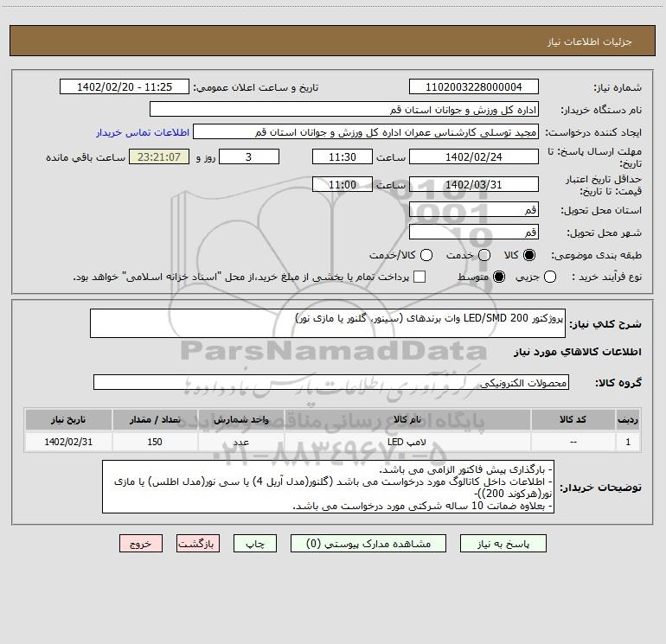Click the 'خروج' exit button

(x=141, y=544)
